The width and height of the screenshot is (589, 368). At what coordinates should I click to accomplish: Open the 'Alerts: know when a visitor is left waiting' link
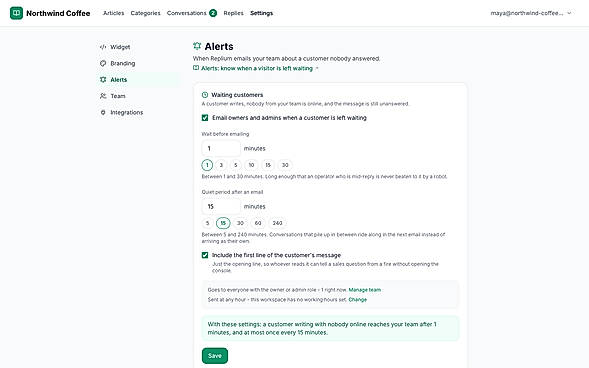point(257,68)
